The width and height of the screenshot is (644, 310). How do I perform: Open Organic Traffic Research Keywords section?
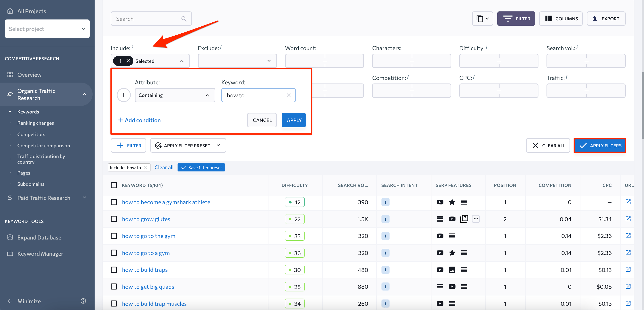coord(28,111)
